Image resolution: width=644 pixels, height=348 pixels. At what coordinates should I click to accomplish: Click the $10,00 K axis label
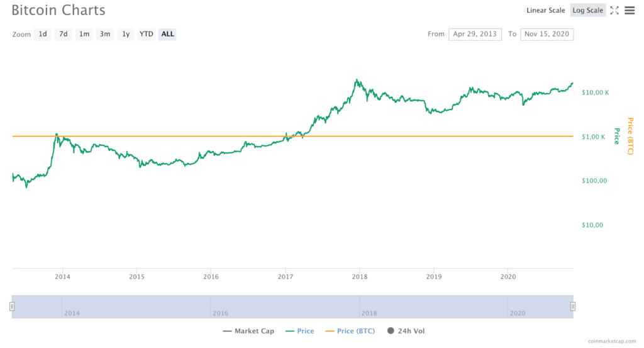click(x=595, y=93)
